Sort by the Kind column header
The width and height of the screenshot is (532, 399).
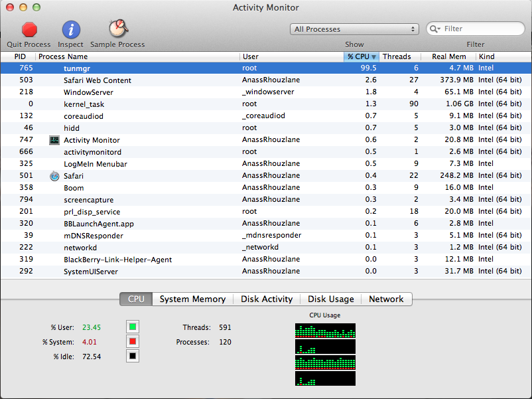(503, 56)
